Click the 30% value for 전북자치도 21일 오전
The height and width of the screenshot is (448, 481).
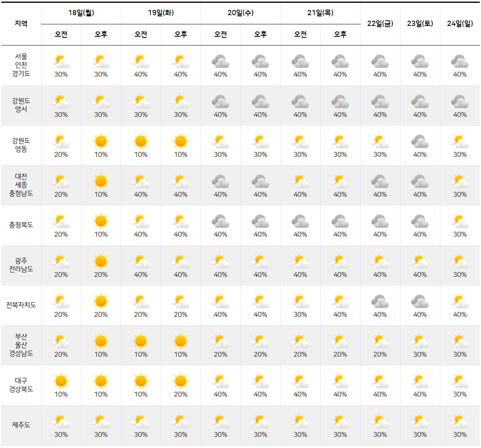click(300, 314)
